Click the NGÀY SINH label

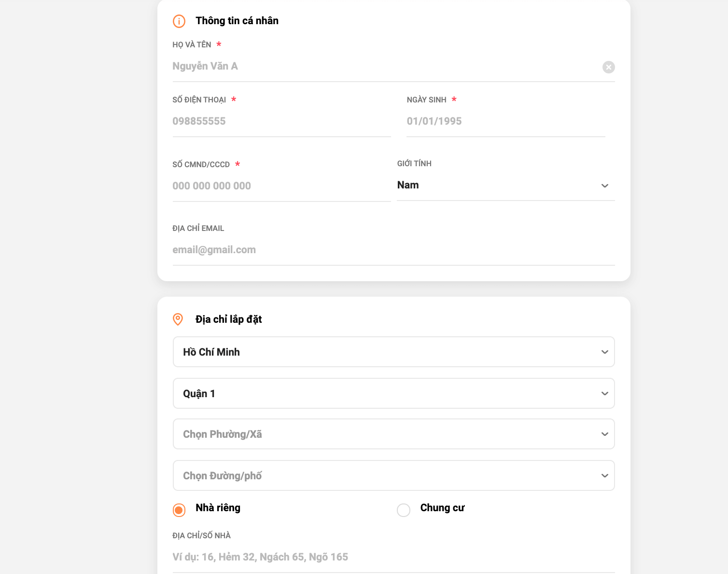426,100
